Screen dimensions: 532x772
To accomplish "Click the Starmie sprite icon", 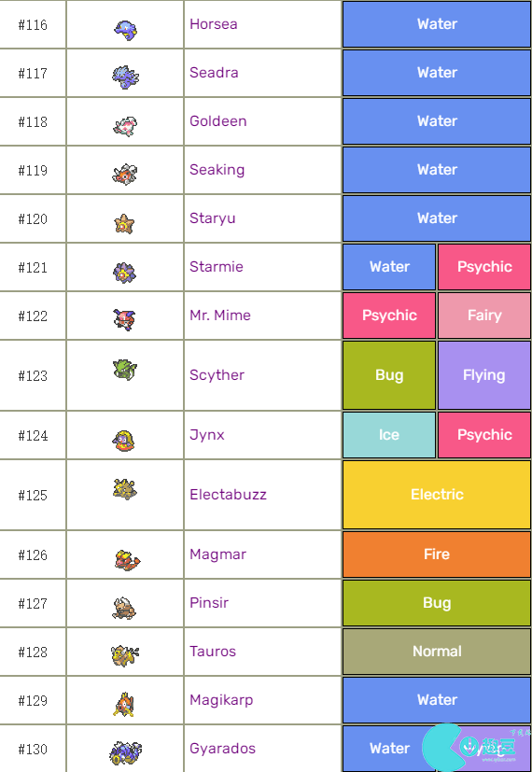I will click(x=124, y=273).
